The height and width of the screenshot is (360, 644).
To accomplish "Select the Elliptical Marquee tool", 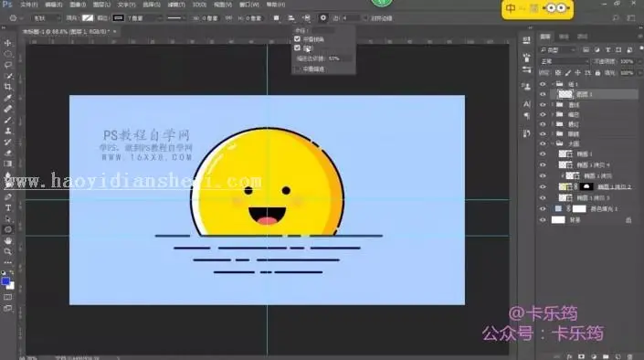I will tap(8, 54).
